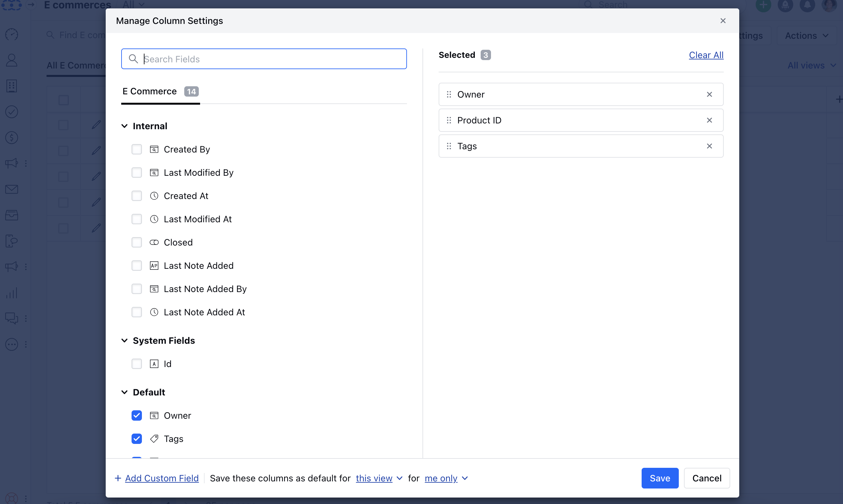This screenshot has width=843, height=504.
Task: Check the Closed field
Action: (137, 243)
